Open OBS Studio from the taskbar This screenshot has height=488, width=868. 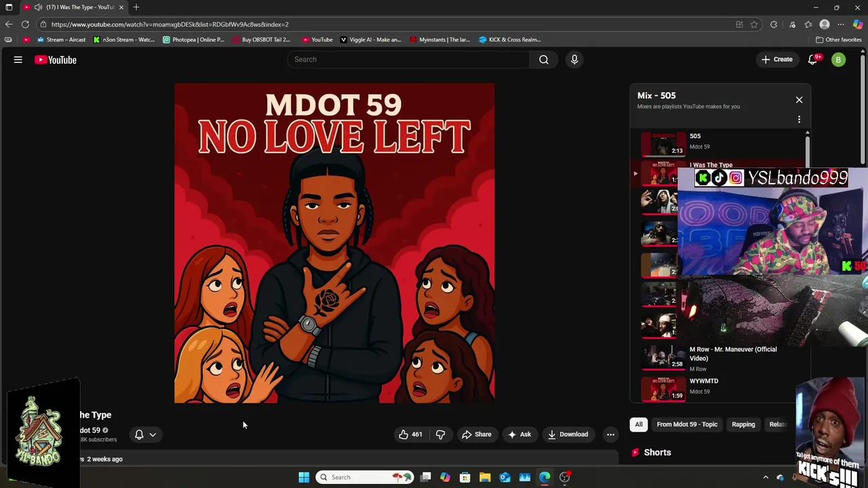564,477
